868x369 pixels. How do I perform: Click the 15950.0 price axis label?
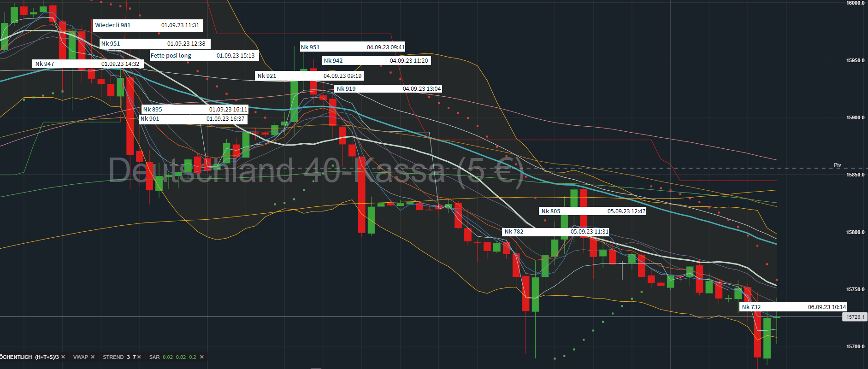[x=856, y=60]
